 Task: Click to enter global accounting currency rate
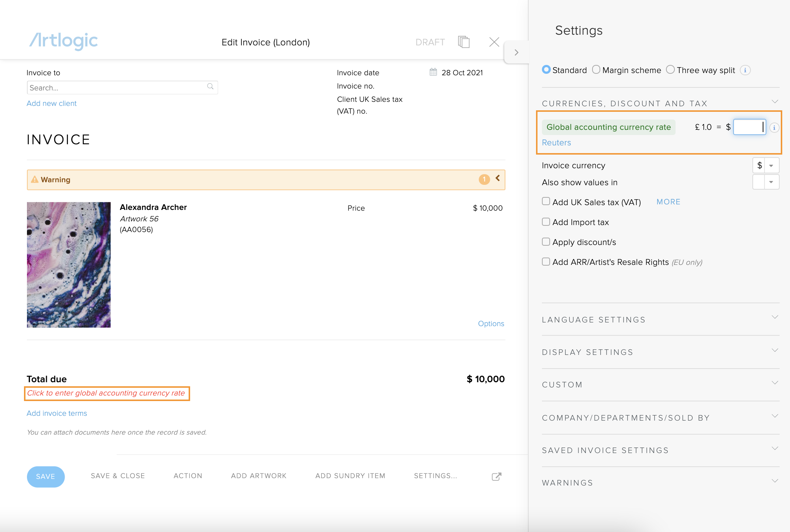pyautogui.click(x=106, y=393)
